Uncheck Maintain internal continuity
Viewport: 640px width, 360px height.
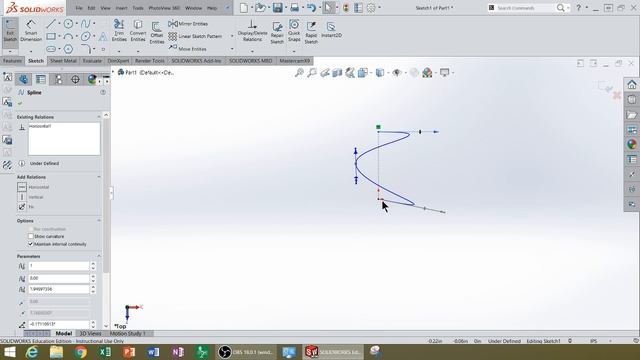(x=31, y=244)
